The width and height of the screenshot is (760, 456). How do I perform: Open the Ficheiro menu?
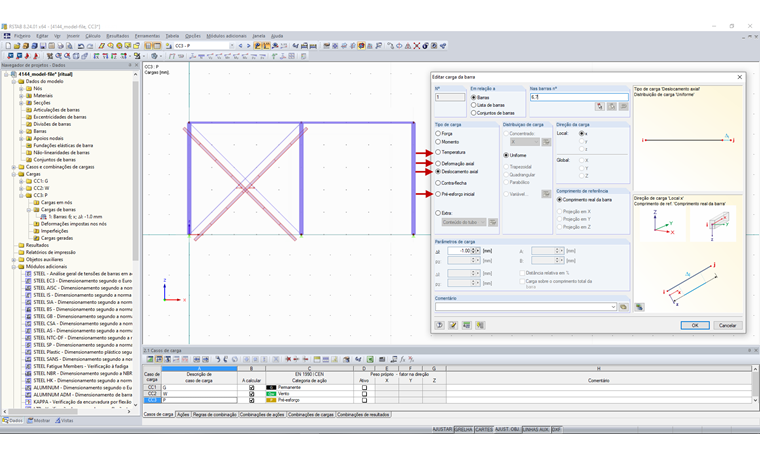22,36
